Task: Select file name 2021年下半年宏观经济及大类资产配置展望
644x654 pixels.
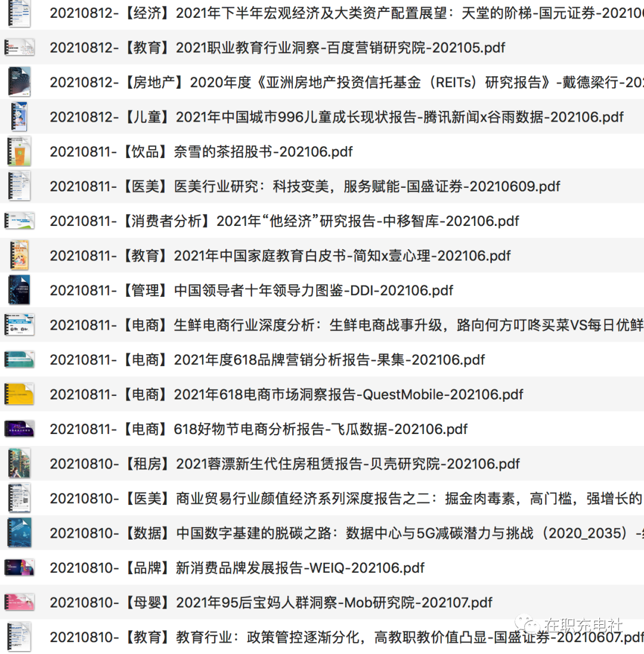Action: pyautogui.click(x=347, y=13)
